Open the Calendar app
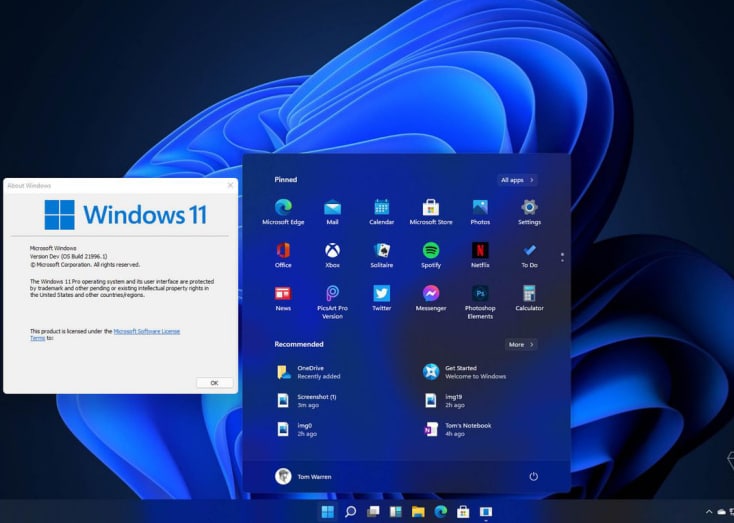 click(382, 212)
